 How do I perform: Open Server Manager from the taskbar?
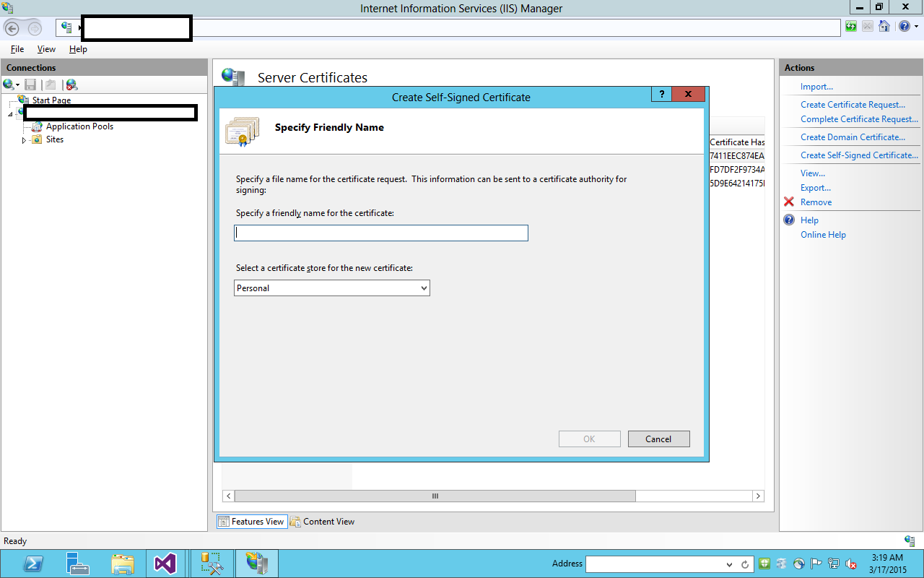pyautogui.click(x=78, y=564)
